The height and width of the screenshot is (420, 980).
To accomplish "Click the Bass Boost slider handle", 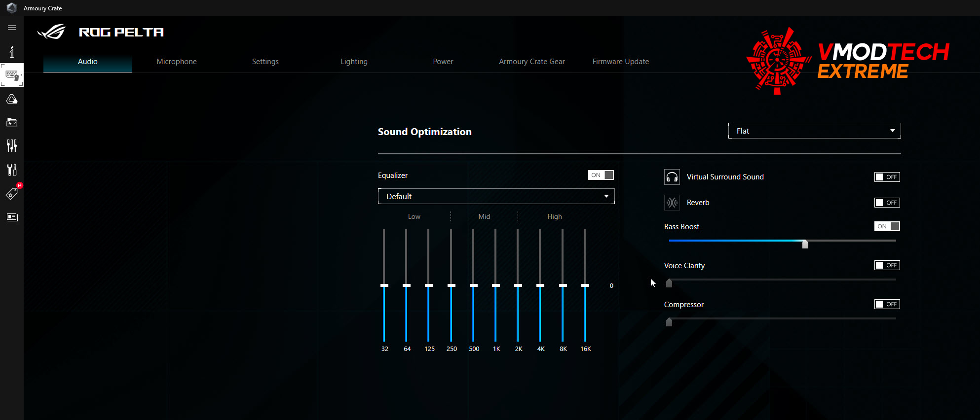I will tap(805, 244).
